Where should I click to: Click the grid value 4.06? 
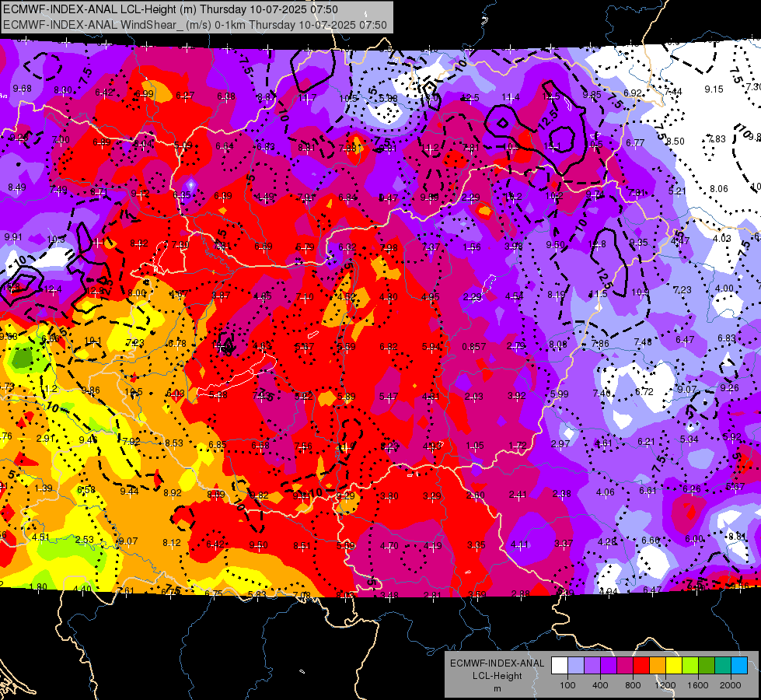click(x=606, y=492)
